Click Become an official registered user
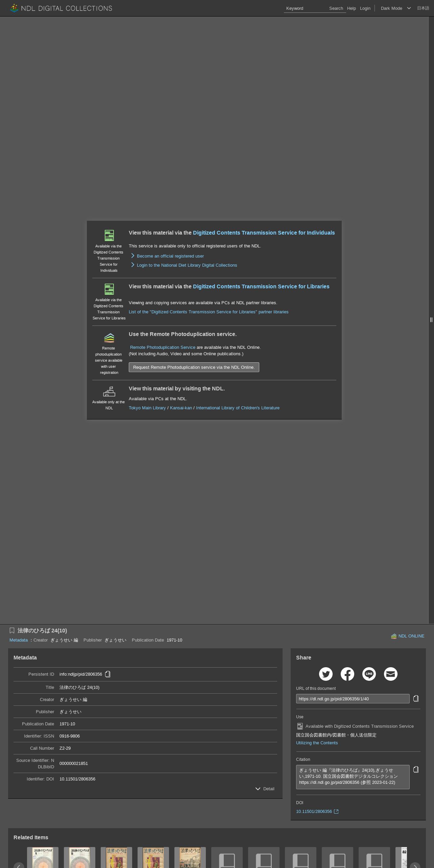This screenshot has height=868, width=434. click(170, 256)
